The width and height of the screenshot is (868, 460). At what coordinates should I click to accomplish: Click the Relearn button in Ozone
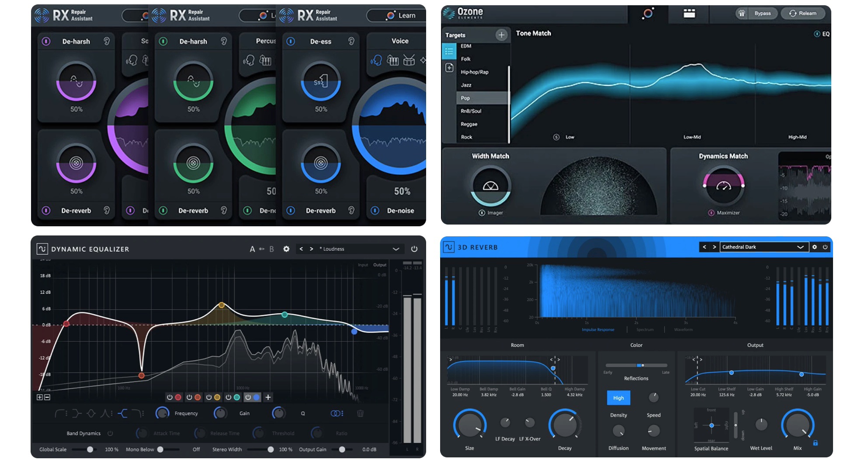pos(803,13)
